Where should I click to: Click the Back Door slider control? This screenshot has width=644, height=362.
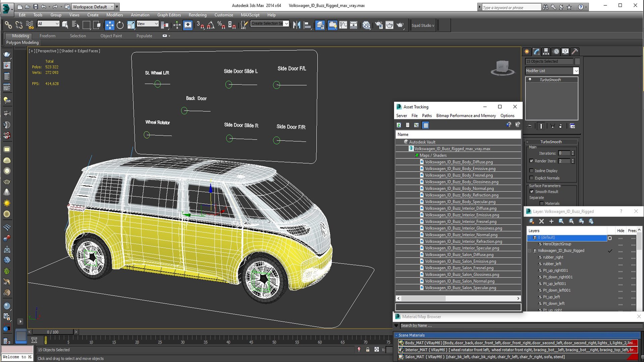tap(184, 111)
